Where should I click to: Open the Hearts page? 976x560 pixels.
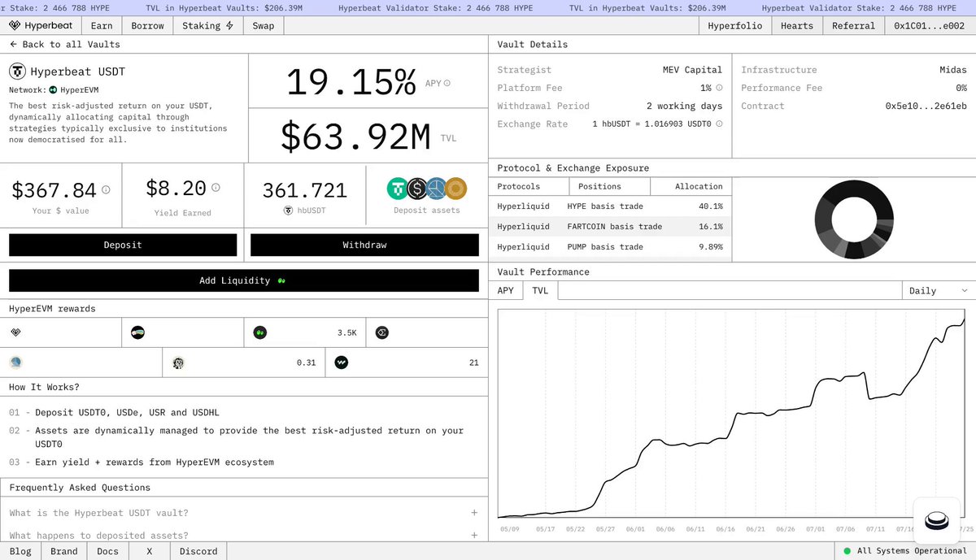click(797, 25)
